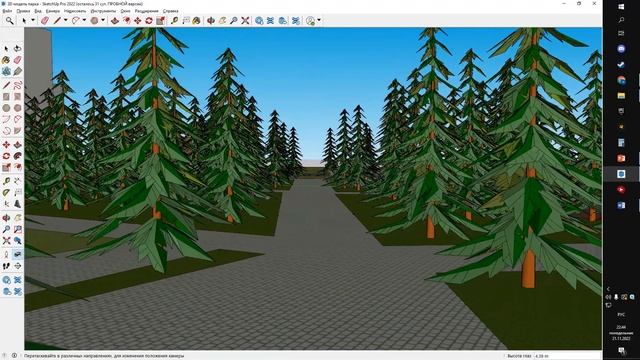
Task: Choose the Offset tool in top toolbar
Action: pyautogui.click(x=127, y=20)
